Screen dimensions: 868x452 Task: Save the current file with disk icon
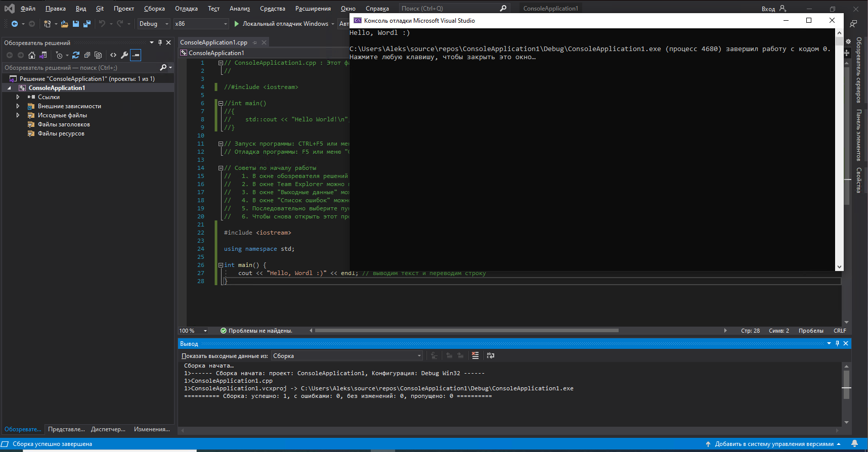[76, 24]
